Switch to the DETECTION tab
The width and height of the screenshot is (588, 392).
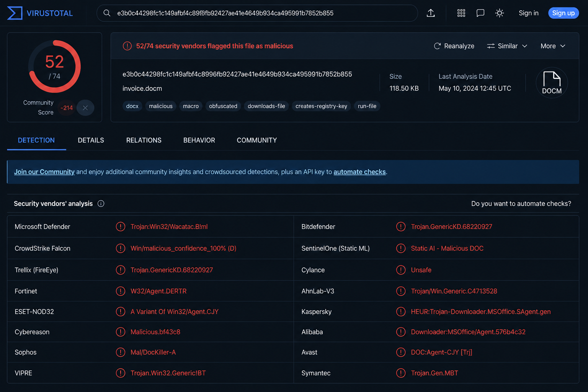(36, 140)
